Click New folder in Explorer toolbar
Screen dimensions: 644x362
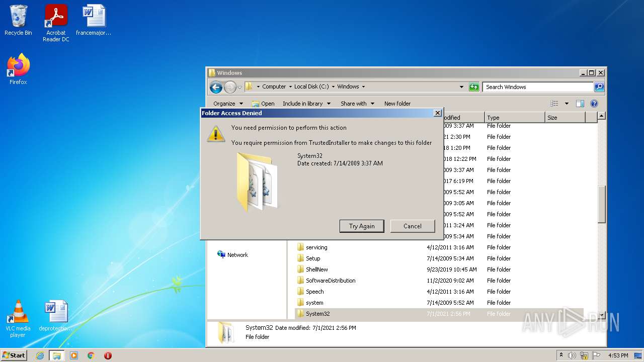pyautogui.click(x=397, y=104)
